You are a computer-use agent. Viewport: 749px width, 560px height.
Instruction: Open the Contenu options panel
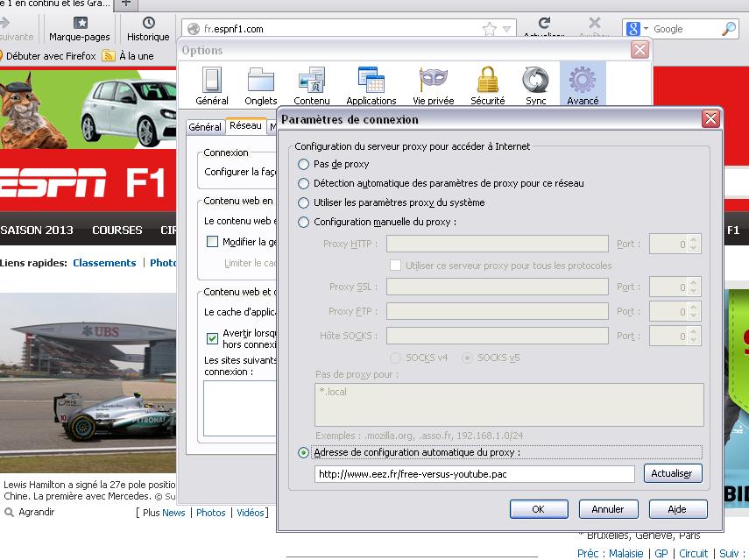tap(312, 86)
